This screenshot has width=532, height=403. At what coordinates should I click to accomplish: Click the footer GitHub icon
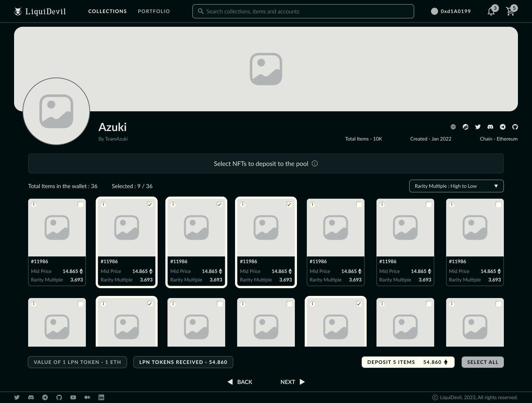[59, 397]
